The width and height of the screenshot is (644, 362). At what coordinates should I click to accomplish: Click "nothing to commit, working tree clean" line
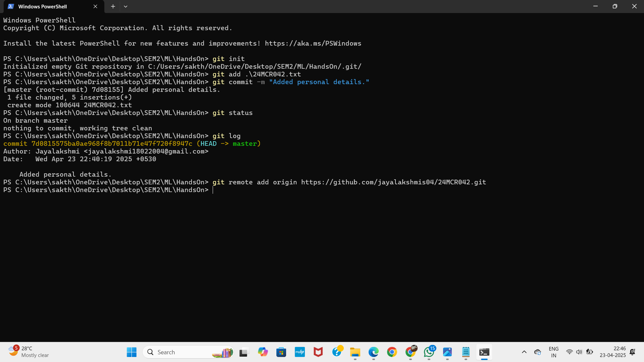coord(78,128)
